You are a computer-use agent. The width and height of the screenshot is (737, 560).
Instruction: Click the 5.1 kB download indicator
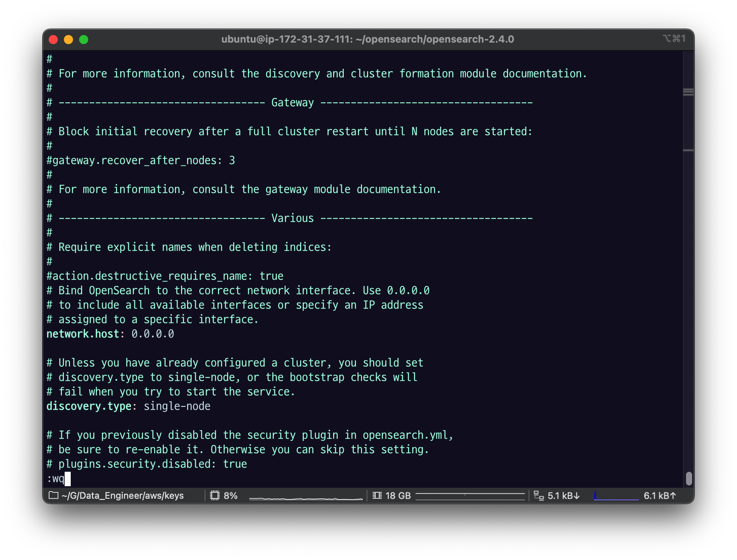click(564, 495)
